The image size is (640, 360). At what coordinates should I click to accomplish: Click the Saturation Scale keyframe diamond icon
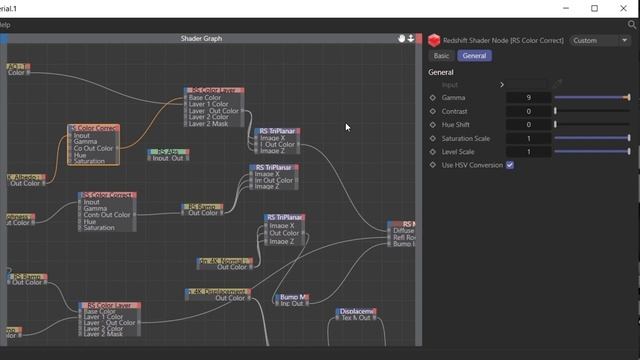pyautogui.click(x=433, y=139)
